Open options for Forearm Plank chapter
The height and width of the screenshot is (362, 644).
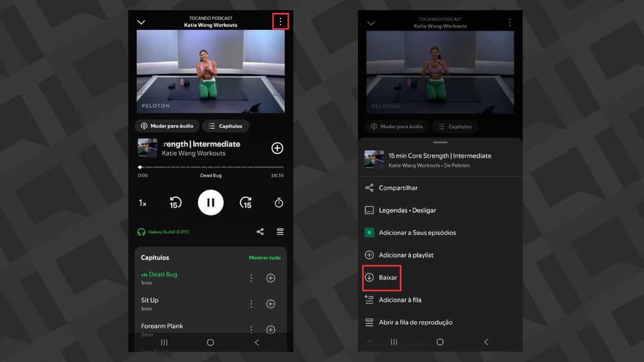click(x=252, y=329)
